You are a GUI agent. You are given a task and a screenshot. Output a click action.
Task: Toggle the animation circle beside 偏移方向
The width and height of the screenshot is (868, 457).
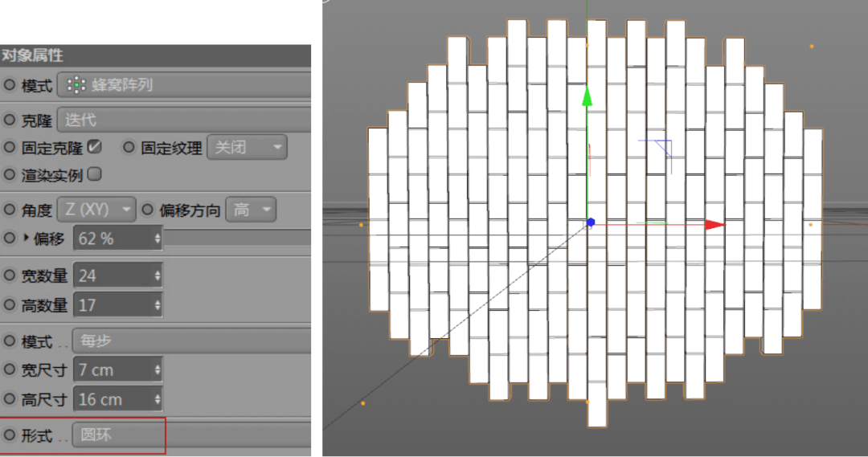pyautogui.click(x=147, y=210)
